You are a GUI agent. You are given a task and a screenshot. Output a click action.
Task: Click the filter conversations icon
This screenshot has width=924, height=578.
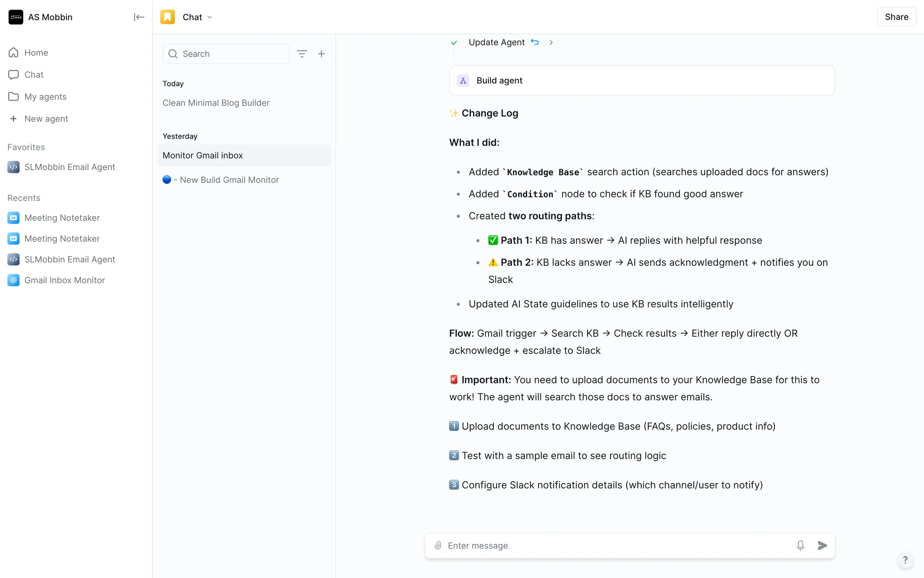click(302, 54)
